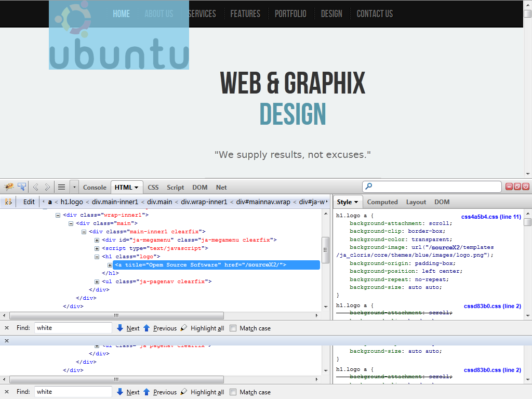
Task: Click the PORTFOLIO navigation menu item
Action: [290, 14]
